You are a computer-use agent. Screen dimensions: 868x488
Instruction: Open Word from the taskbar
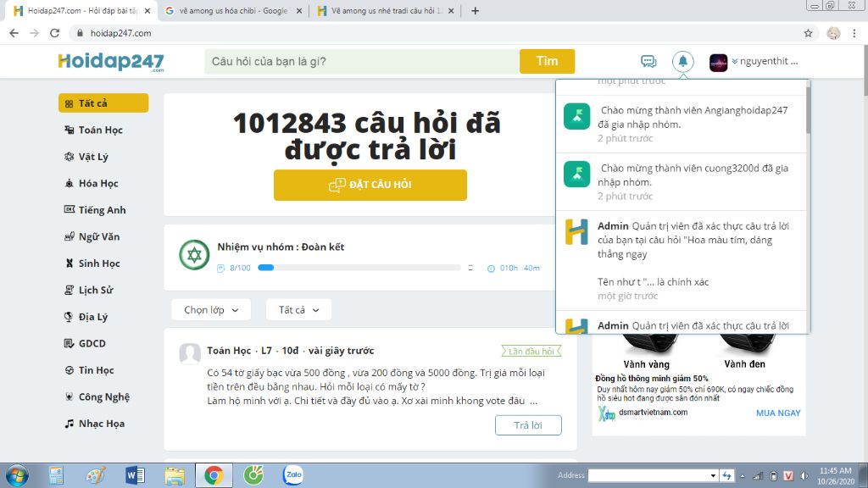pos(135,475)
